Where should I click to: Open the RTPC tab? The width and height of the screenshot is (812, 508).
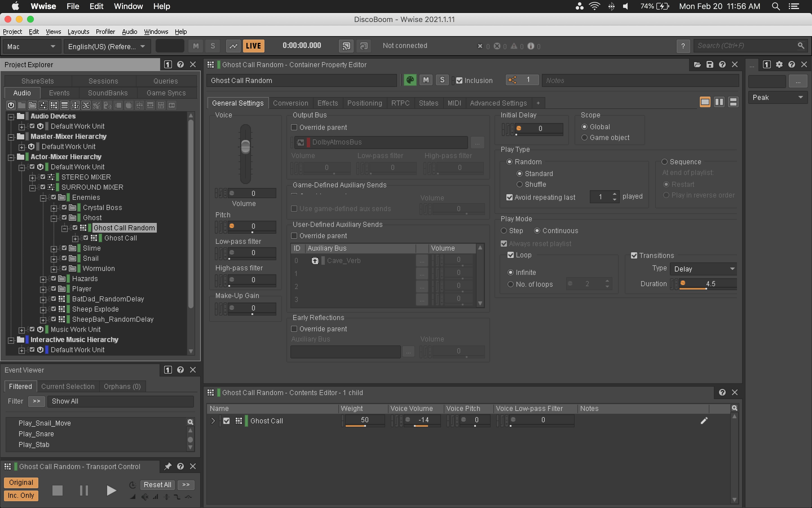pos(400,103)
